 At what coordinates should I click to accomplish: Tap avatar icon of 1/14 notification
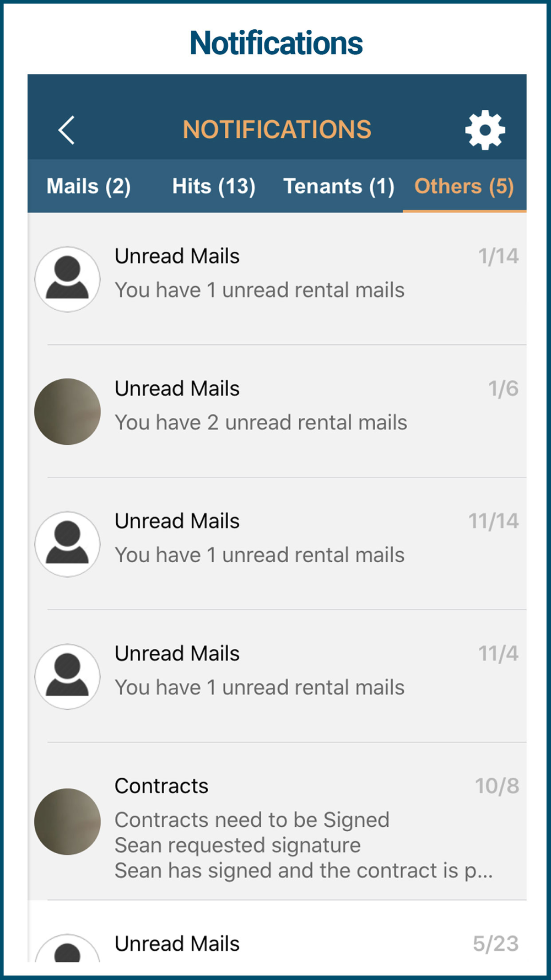[67, 279]
